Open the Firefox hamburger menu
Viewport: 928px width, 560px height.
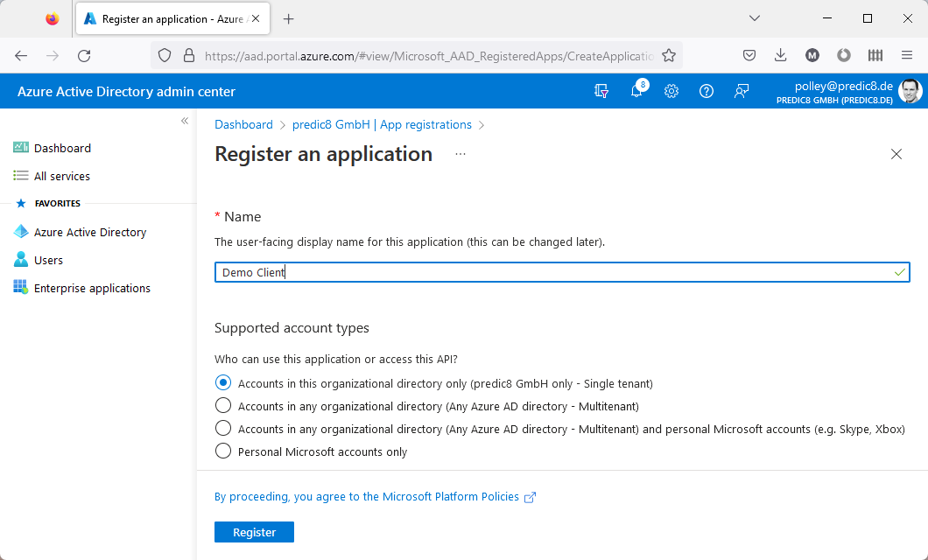coord(907,54)
